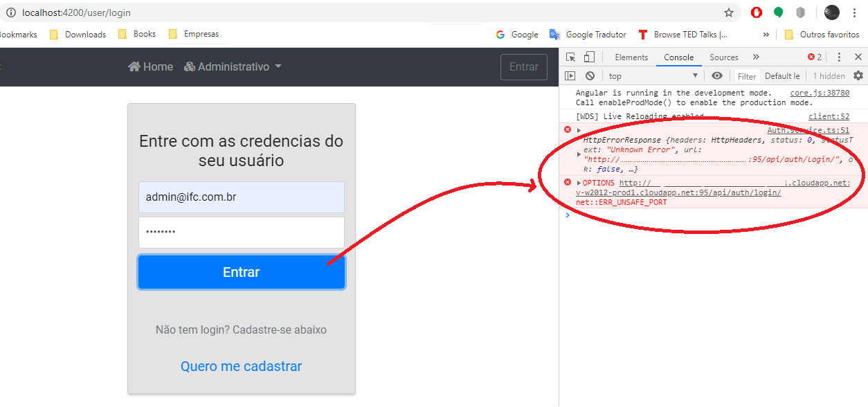Expand the OPTIONS request error entry
The height and width of the screenshot is (407, 868).
click(x=579, y=183)
